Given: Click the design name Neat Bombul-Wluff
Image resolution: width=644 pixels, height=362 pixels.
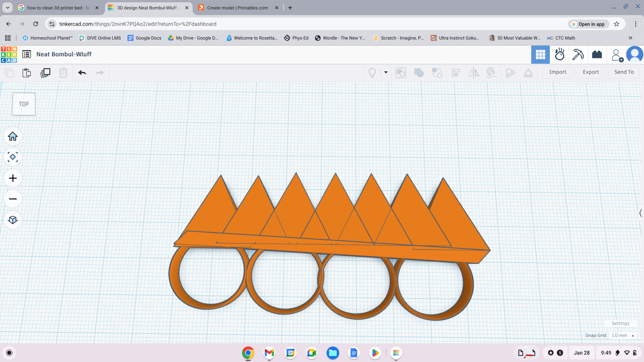Looking at the screenshot, I should pos(64,54).
